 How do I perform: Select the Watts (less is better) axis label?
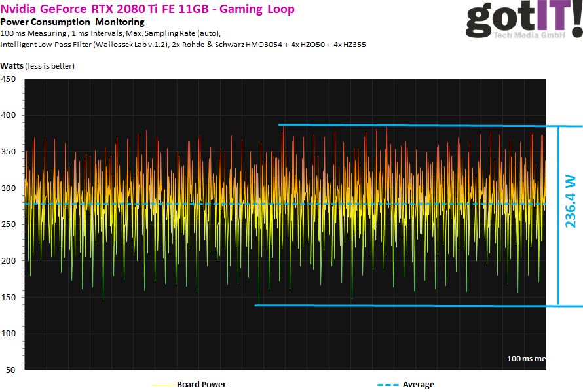pos(37,66)
